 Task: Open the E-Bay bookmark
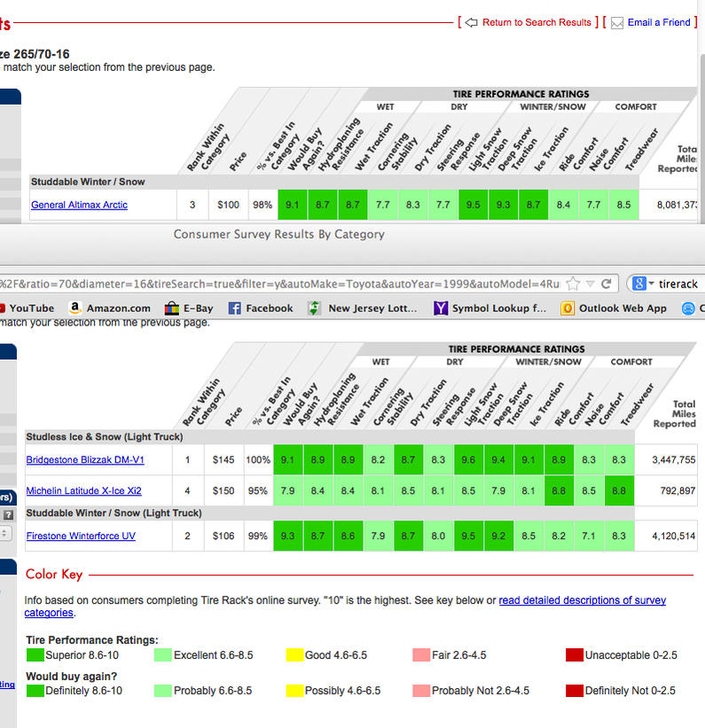click(x=189, y=309)
